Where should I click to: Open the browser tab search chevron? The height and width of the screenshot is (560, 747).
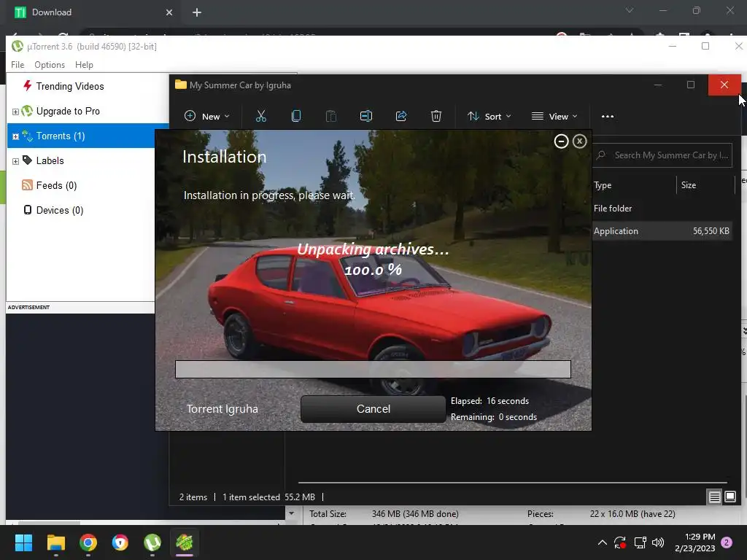[x=630, y=10]
